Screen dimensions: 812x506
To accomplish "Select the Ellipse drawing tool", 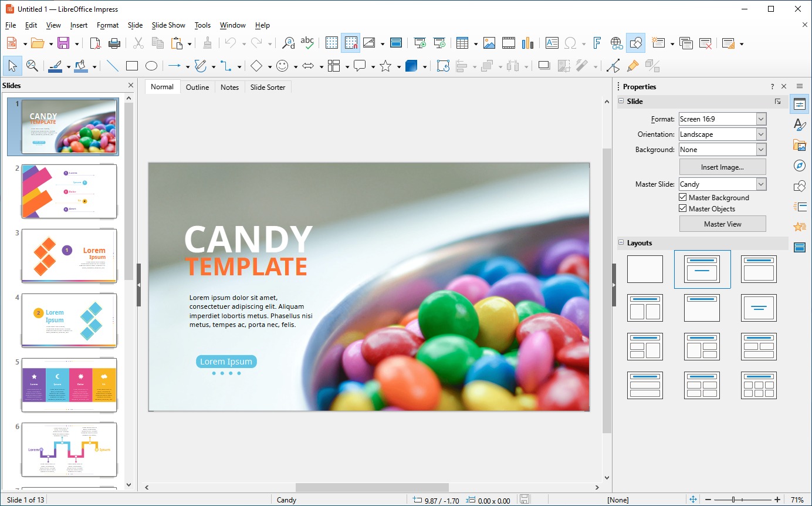I will click(151, 66).
